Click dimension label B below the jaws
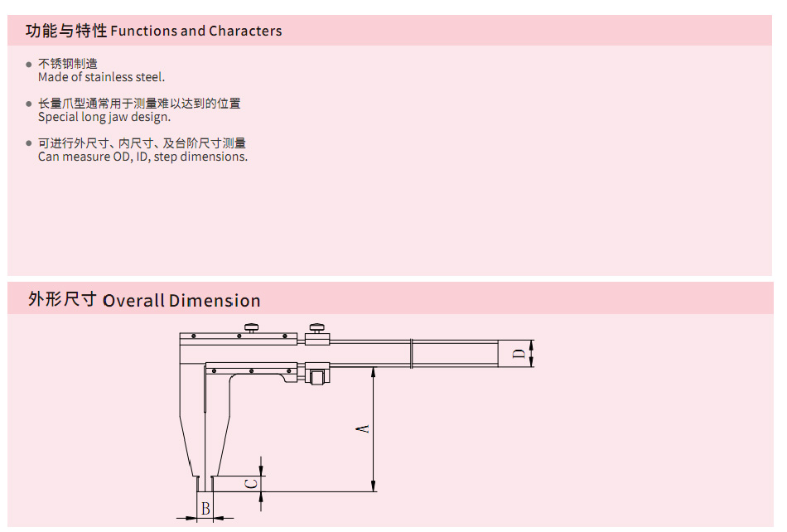Image resolution: width=787 pixels, height=532 pixels. 205,509
